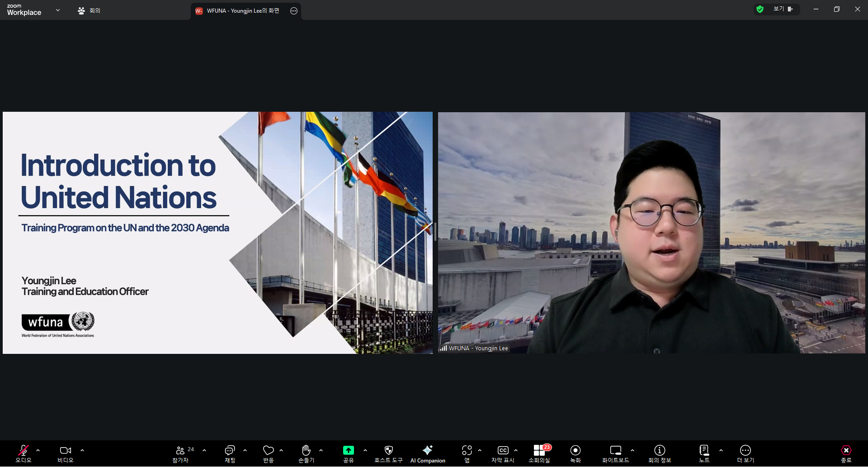Click the WFUNA - Youngjin Lee name label
Viewport: 868px width, 467px height.
tap(478, 348)
